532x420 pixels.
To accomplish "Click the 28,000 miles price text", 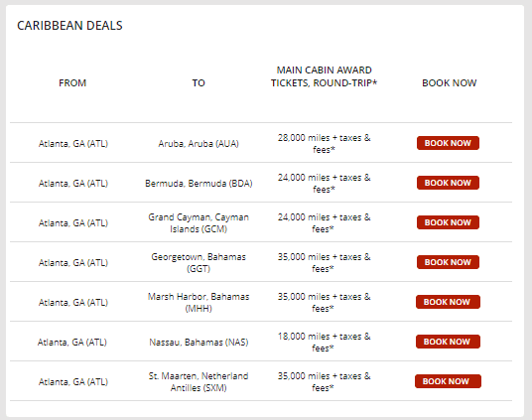I will (324, 144).
